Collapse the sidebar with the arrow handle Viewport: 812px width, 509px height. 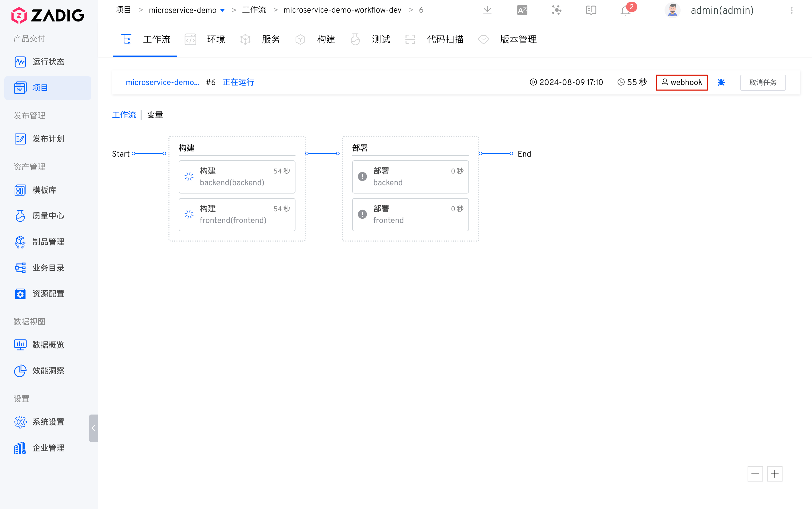[x=94, y=428]
